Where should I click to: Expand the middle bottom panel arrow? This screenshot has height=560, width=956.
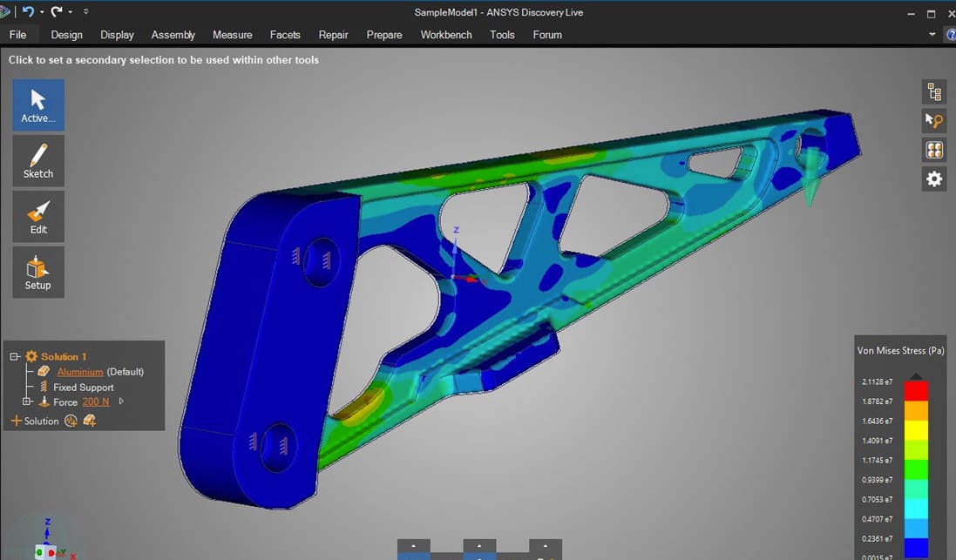pos(479,547)
